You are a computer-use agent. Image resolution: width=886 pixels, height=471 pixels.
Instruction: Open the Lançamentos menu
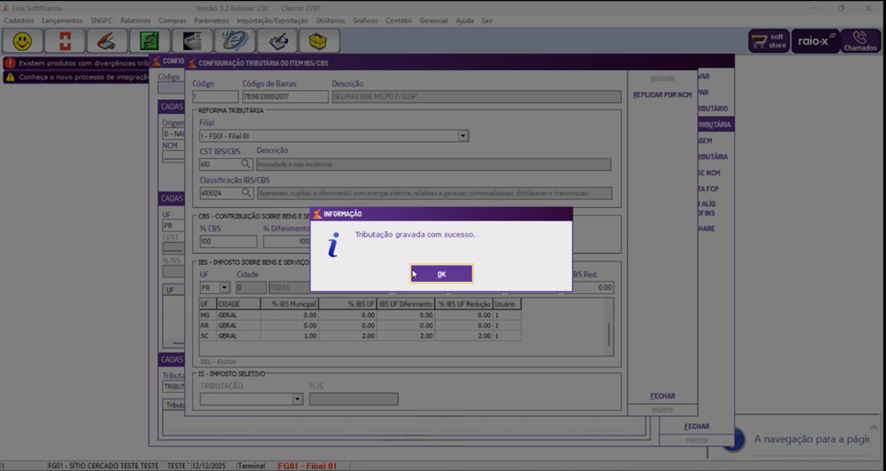(62, 20)
